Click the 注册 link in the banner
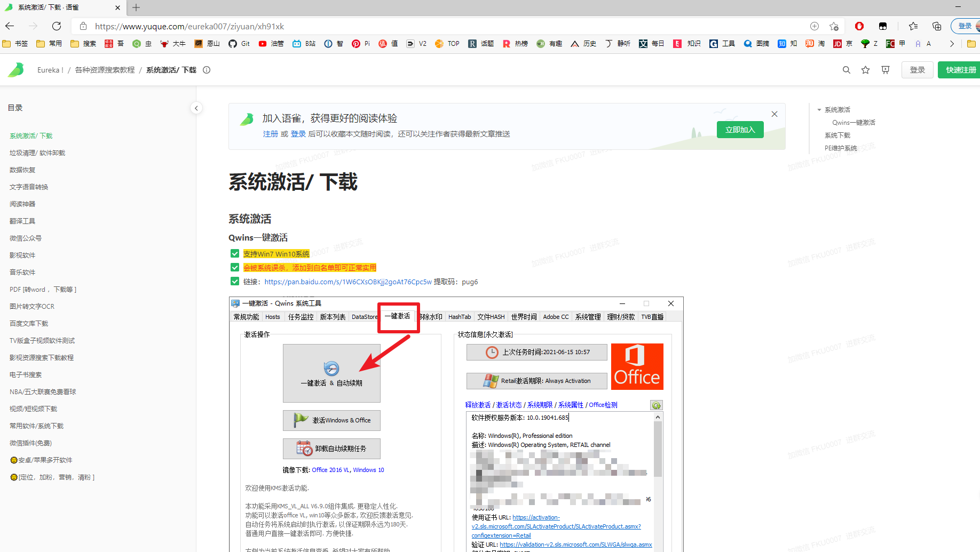This screenshot has width=980, height=552. pyautogui.click(x=271, y=134)
